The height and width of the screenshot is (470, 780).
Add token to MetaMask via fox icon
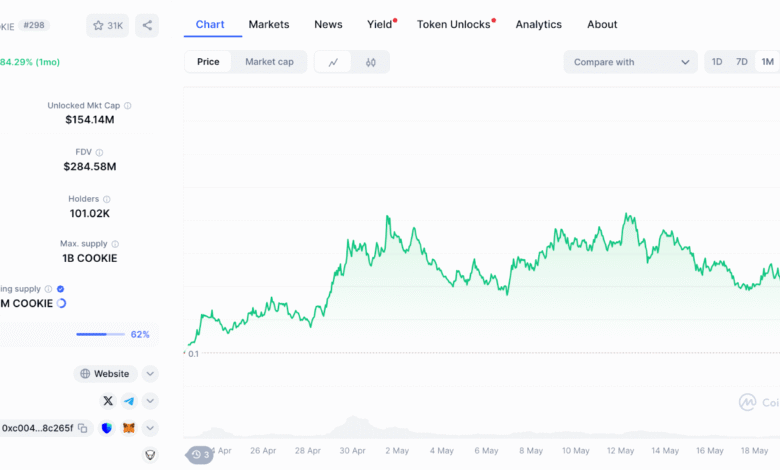click(x=129, y=428)
